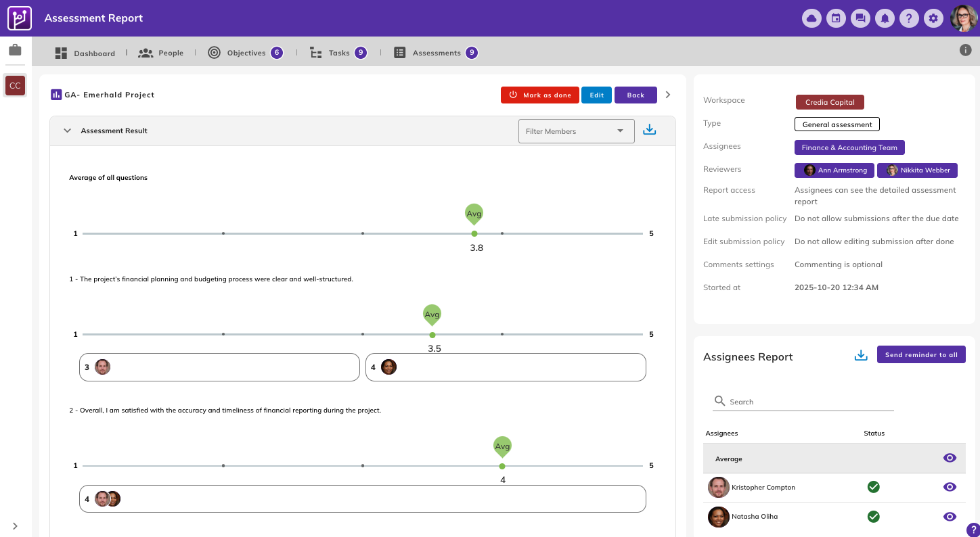Open the Tasks tab
Image resolution: width=980 pixels, height=537 pixels.
(x=338, y=53)
